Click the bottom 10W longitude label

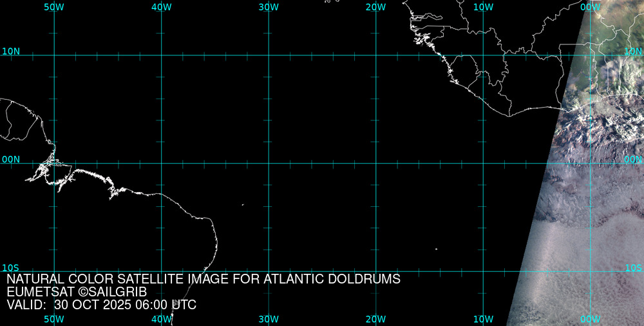coord(483,319)
